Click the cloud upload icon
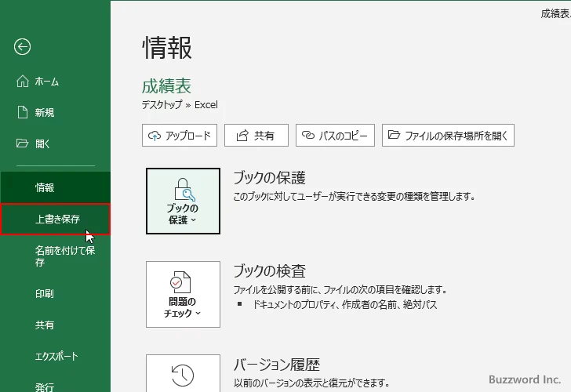The width and height of the screenshot is (571, 392). (x=155, y=136)
